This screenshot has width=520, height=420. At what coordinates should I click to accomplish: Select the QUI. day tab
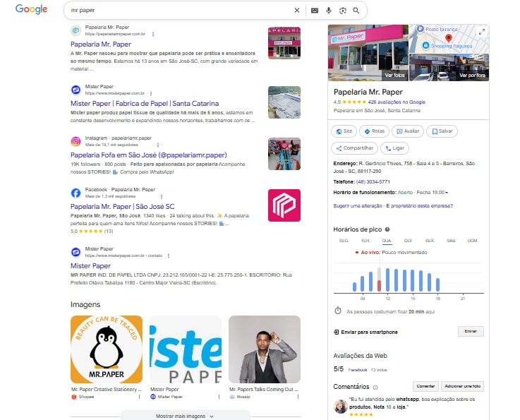coord(409,241)
